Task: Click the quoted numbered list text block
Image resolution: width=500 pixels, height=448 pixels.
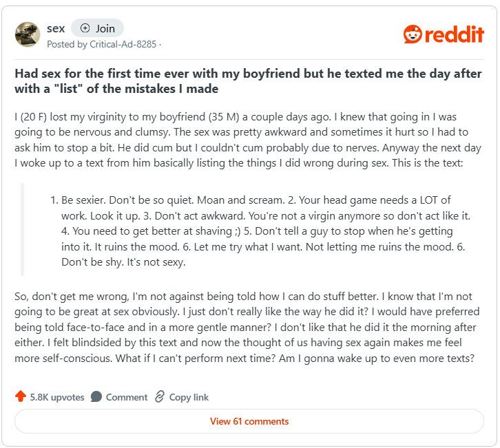Action: point(259,231)
